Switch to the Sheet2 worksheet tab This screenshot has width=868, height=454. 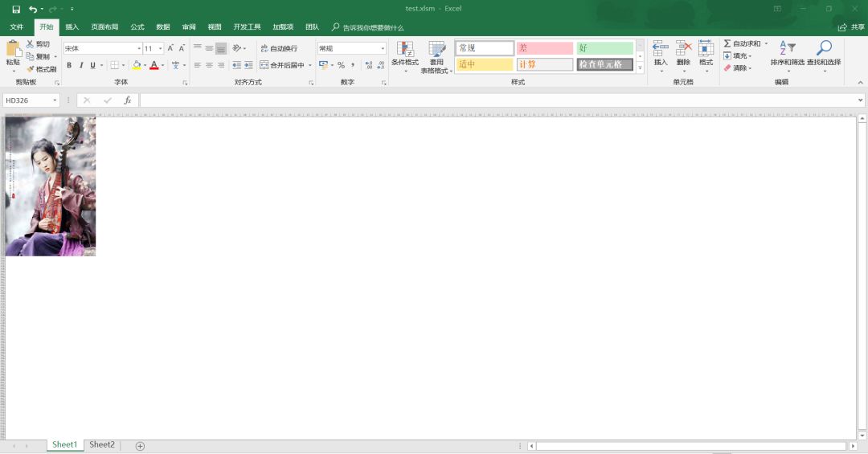pyautogui.click(x=102, y=444)
